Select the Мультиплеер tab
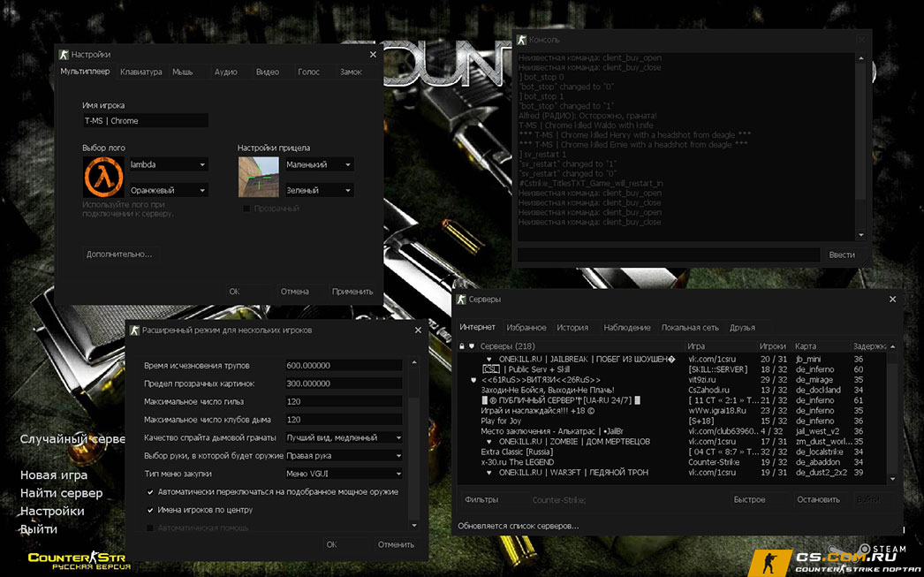This screenshot has width=924, height=577. [85, 72]
